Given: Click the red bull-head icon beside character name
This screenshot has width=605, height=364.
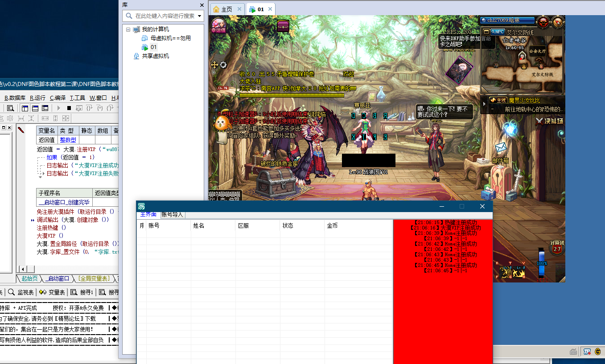Looking at the screenshot, I should point(543,22).
